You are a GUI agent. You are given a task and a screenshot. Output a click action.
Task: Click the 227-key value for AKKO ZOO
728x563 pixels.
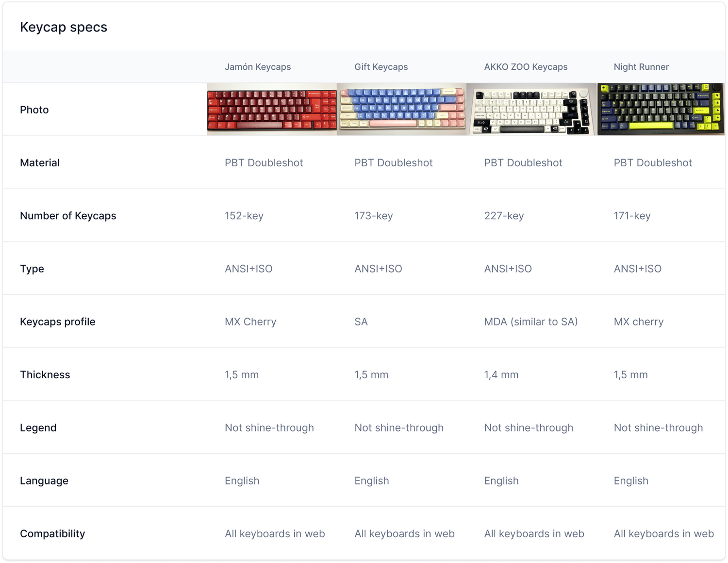click(x=504, y=216)
